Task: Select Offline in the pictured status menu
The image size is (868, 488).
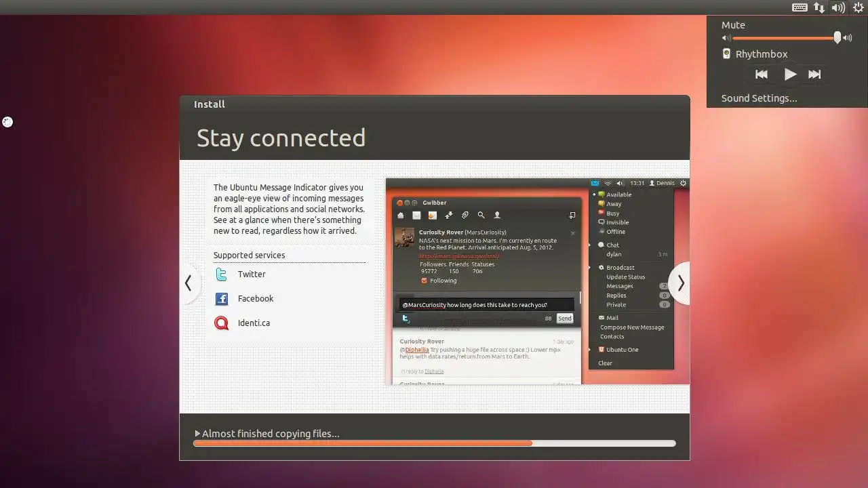Action: click(616, 232)
